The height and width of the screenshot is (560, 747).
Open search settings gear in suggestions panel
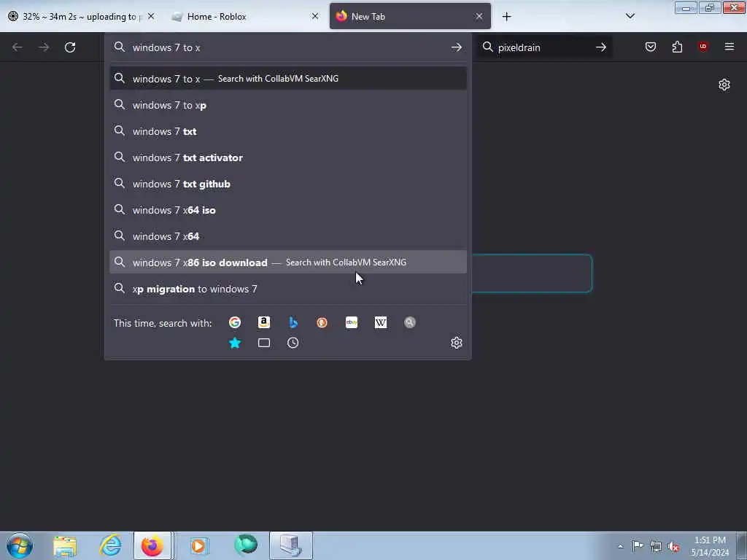pos(457,343)
